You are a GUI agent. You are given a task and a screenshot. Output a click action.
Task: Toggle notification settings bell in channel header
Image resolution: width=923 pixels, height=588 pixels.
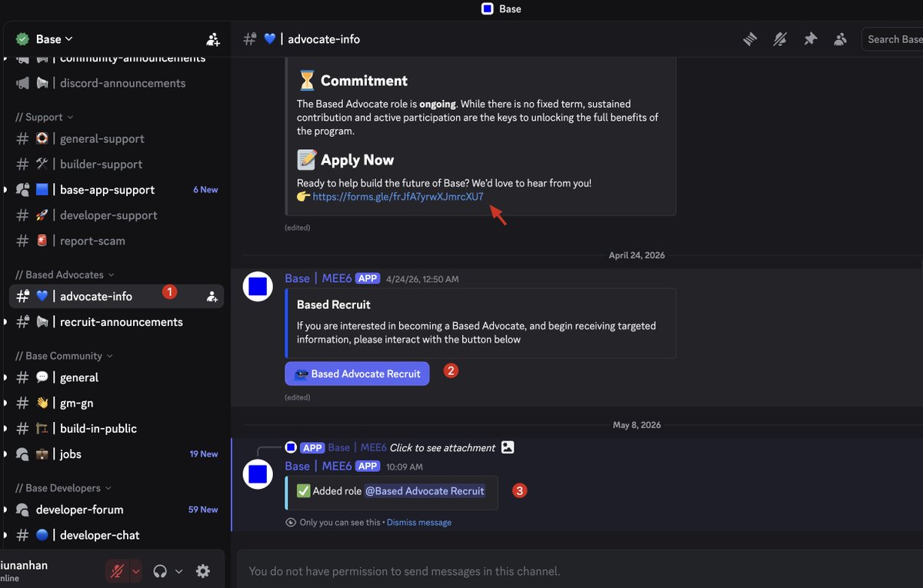[x=780, y=39]
